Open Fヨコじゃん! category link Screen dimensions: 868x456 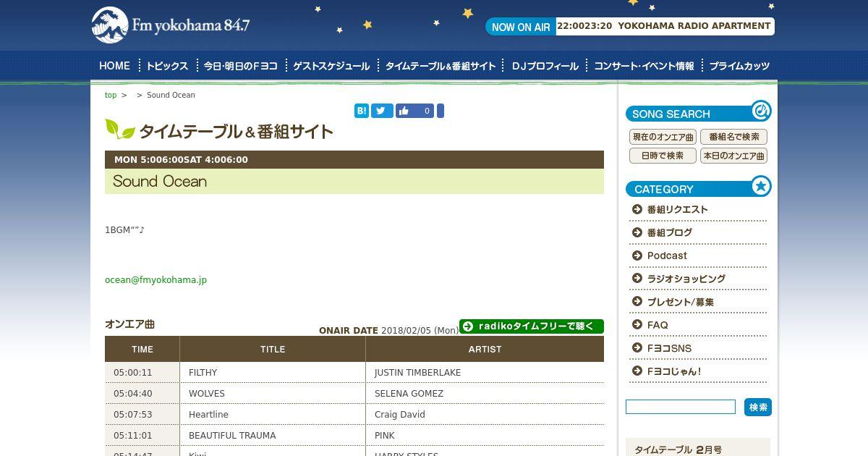674,371
